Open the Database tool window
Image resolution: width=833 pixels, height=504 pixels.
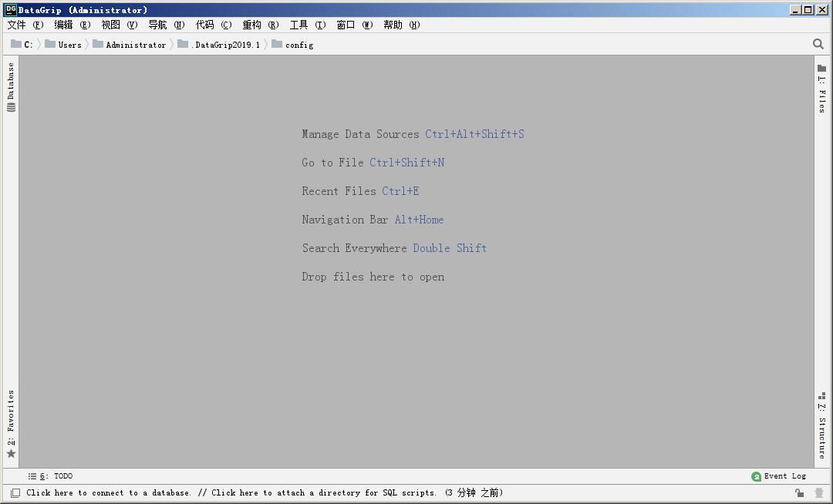[11, 87]
